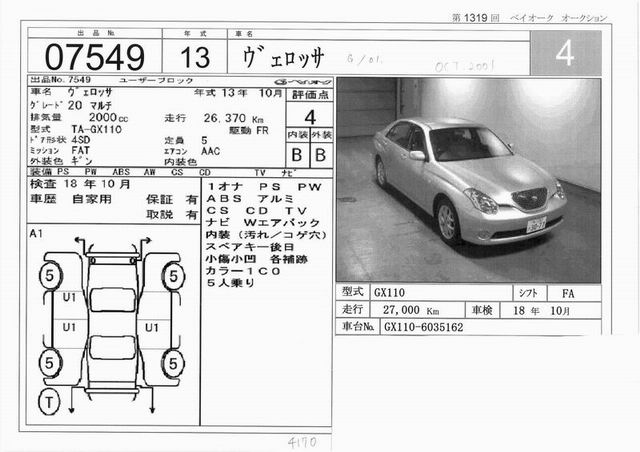The height and width of the screenshot is (452, 640).
Task: Click the chassis number GX110-6035162
Action: [x=424, y=327]
